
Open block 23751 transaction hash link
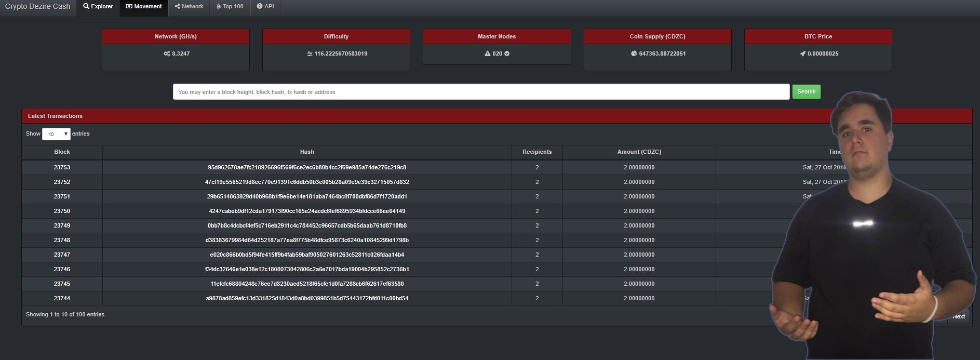pyautogui.click(x=307, y=196)
